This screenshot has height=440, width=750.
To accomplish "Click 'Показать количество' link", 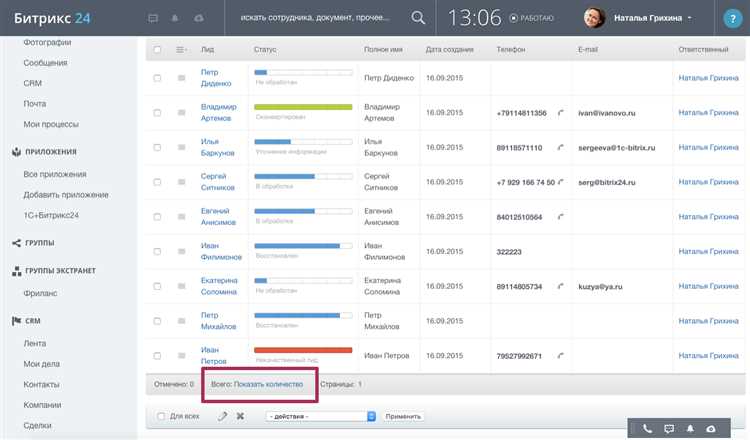I will (268, 384).
